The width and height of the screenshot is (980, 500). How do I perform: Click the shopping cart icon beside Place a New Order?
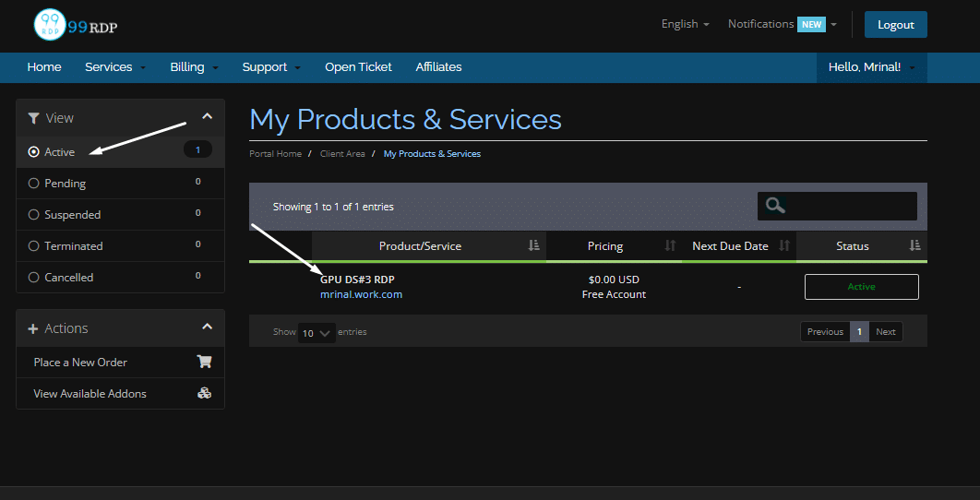204,362
